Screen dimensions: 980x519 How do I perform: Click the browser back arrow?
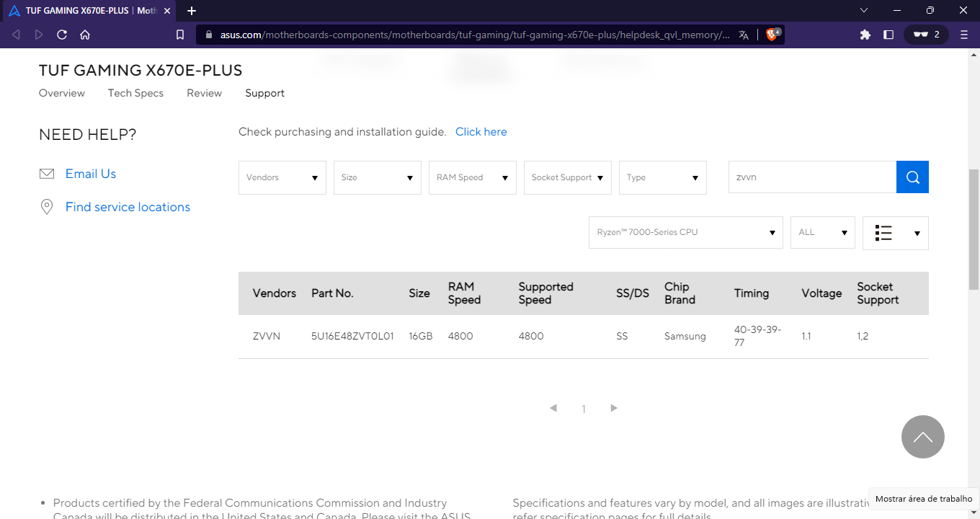[x=17, y=35]
